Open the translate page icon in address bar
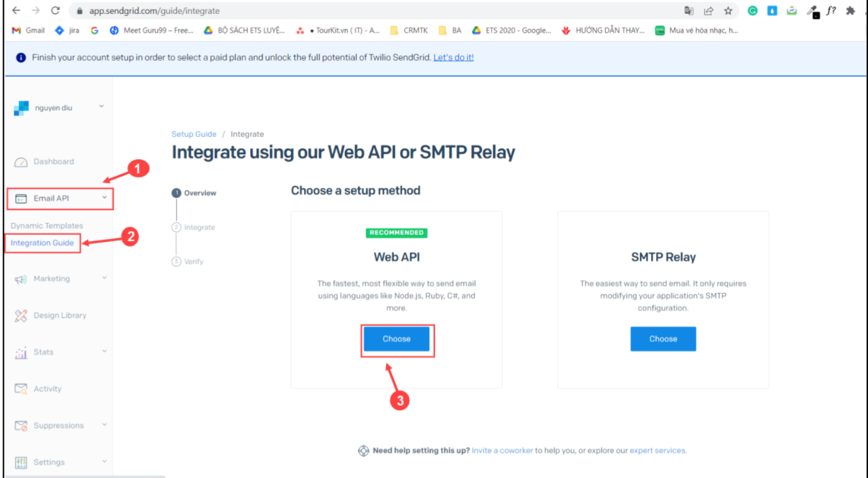Viewport: 868px width, 478px height. click(689, 11)
